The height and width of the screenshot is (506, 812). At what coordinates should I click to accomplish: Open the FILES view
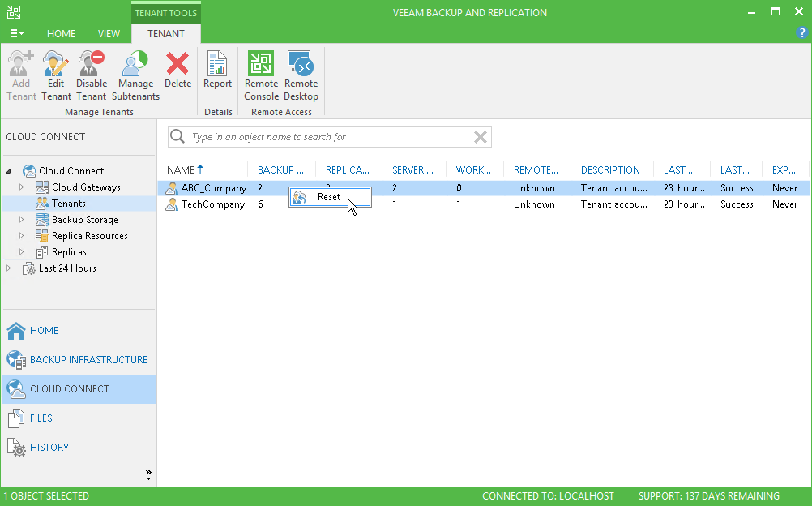[x=79, y=418]
